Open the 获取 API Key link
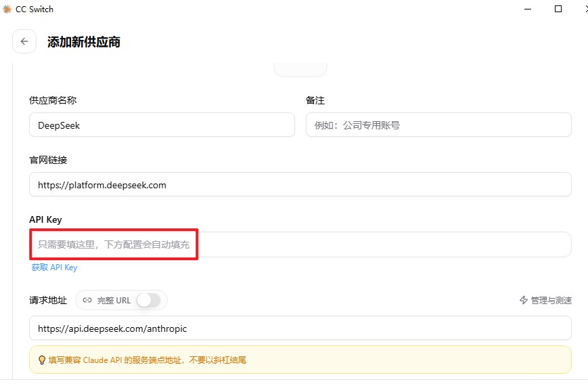Screen dimensions: 588x384 coord(54,268)
